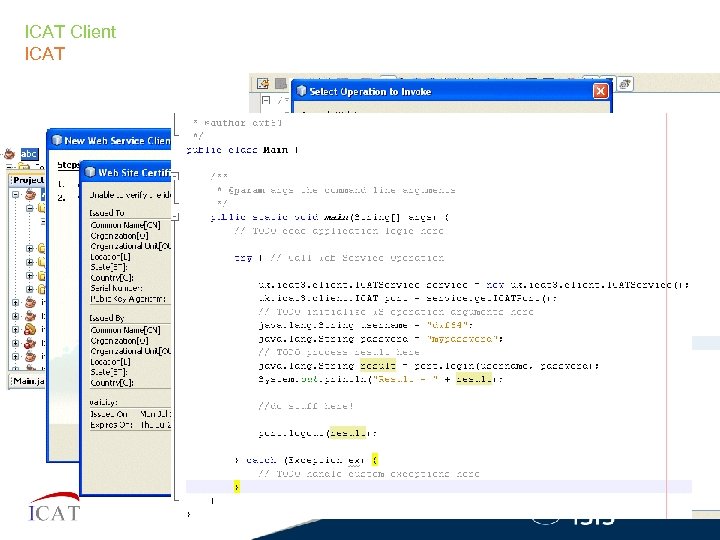The image size is (720, 540).
Task: Click the "mypassword" string literal in code
Action: [462, 339]
